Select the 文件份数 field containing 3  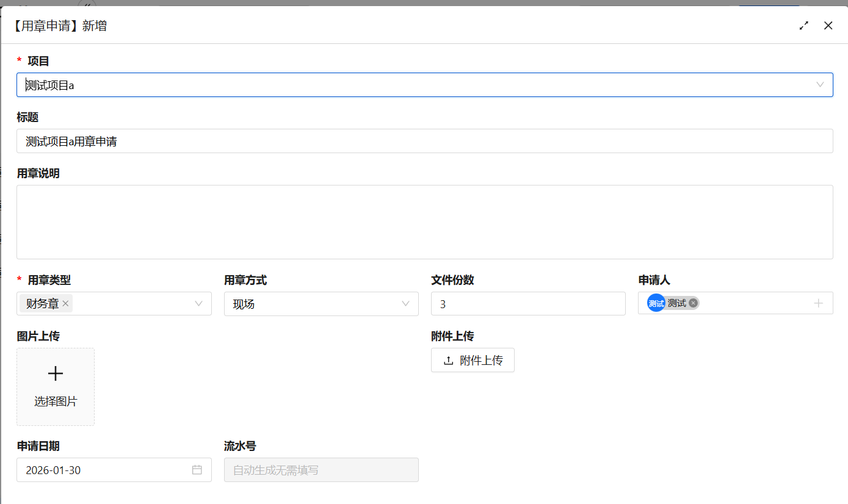[x=528, y=303]
